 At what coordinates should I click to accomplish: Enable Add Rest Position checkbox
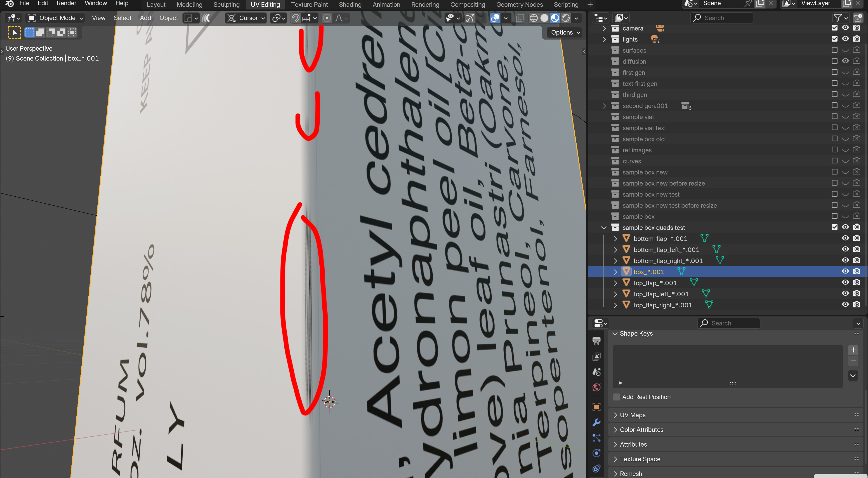pos(616,397)
